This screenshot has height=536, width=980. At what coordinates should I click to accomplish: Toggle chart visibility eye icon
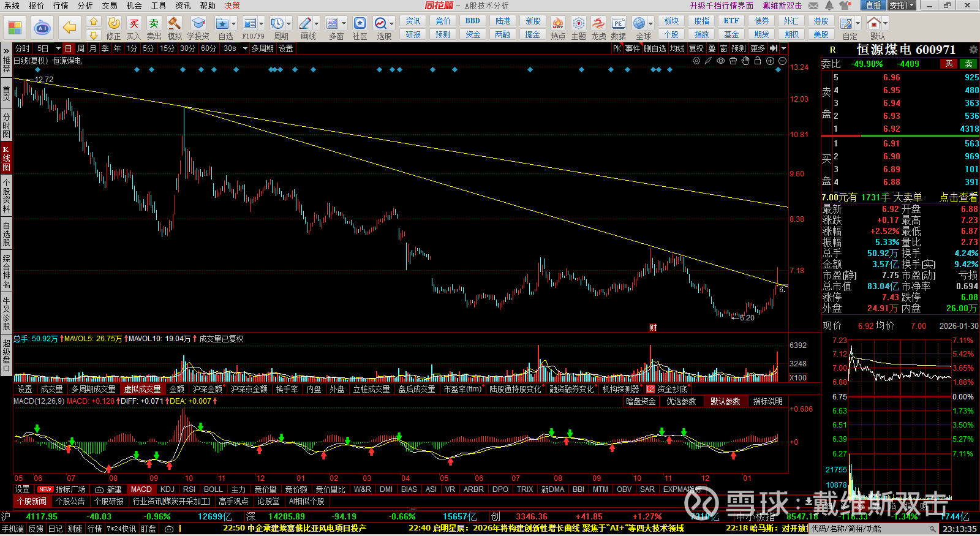coord(721,61)
